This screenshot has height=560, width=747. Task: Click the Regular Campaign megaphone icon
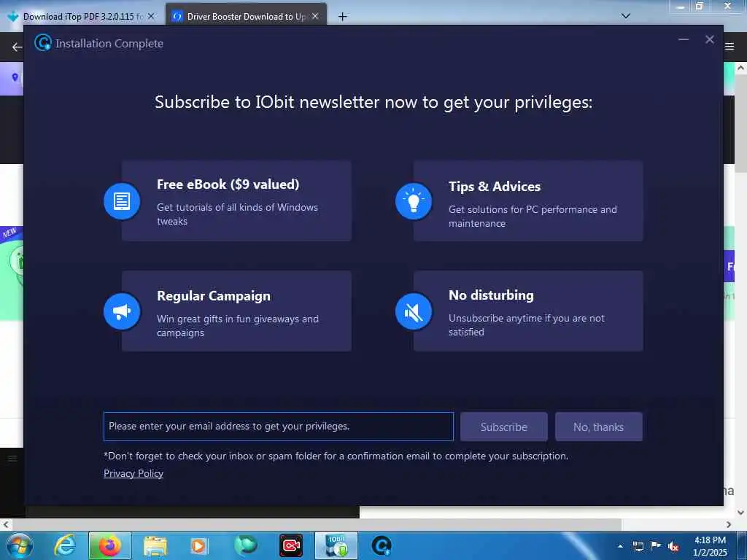[122, 311]
